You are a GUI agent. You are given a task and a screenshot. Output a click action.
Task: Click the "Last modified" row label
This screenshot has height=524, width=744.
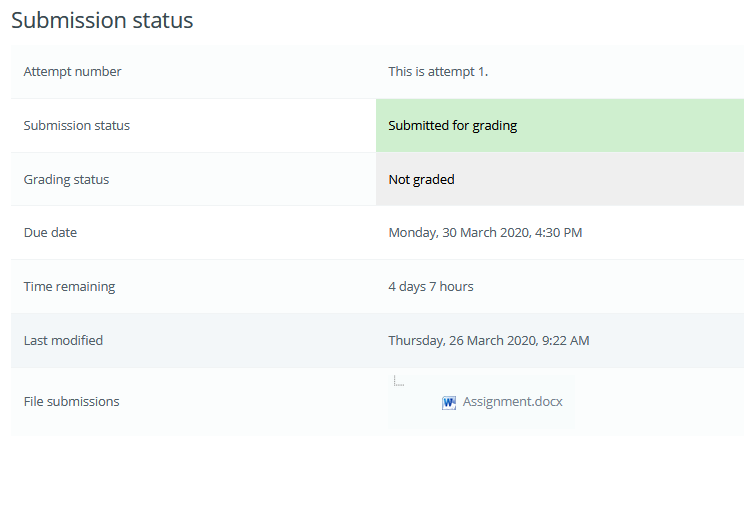pyautogui.click(x=63, y=341)
